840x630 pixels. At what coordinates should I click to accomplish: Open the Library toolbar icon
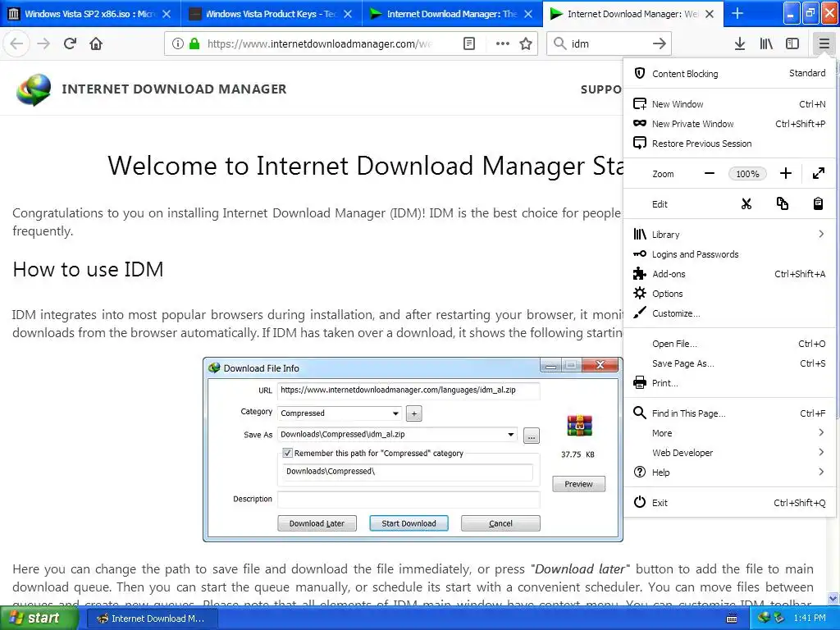pyautogui.click(x=766, y=43)
